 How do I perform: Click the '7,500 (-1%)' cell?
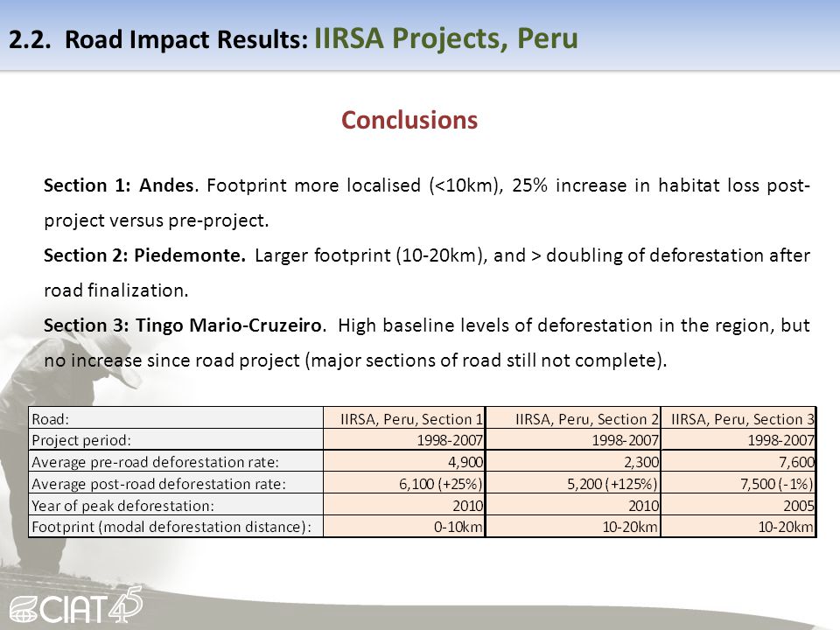click(738, 483)
